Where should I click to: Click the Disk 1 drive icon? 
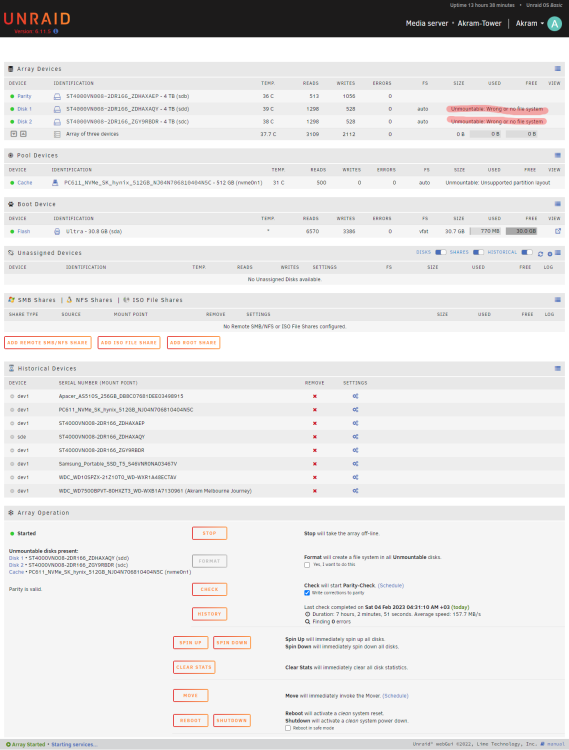pos(57,109)
